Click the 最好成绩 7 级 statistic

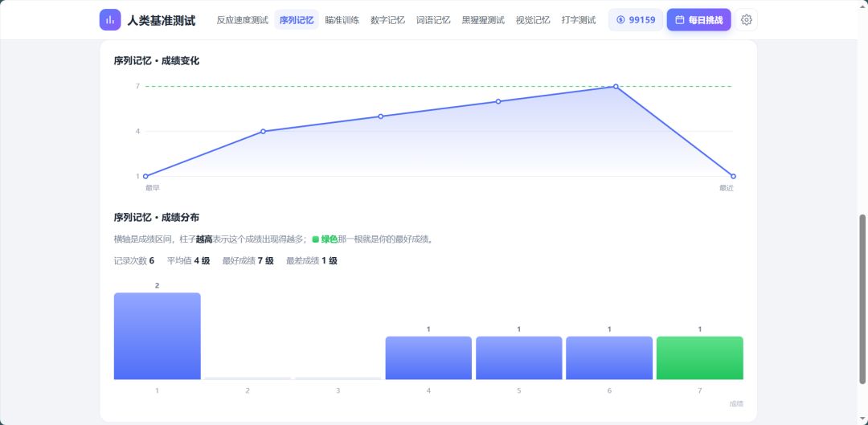[x=248, y=260]
